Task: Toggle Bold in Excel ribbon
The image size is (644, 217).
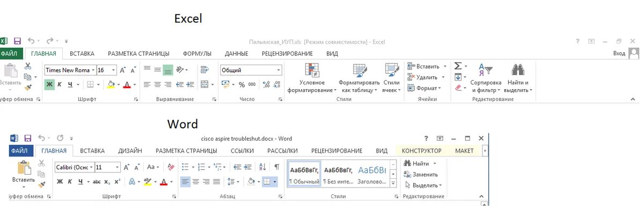Action: click(x=49, y=84)
